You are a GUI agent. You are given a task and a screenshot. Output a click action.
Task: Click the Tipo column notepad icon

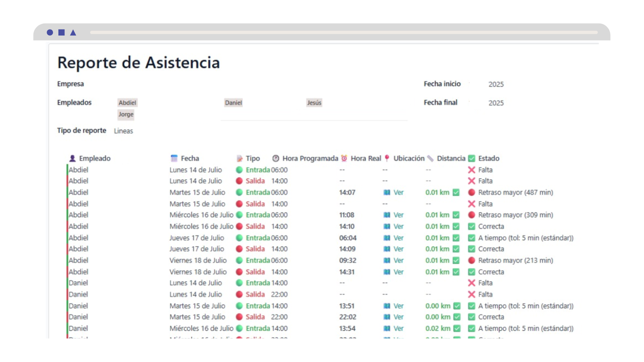click(239, 158)
